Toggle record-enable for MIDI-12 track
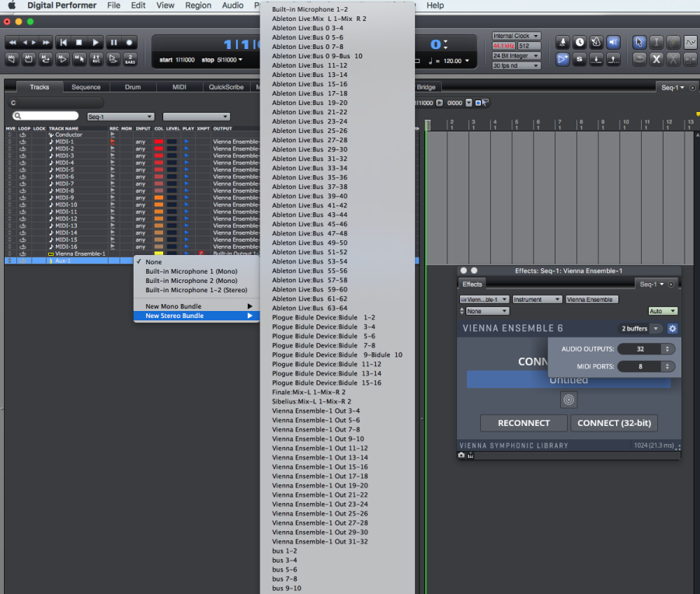 pyautogui.click(x=113, y=218)
